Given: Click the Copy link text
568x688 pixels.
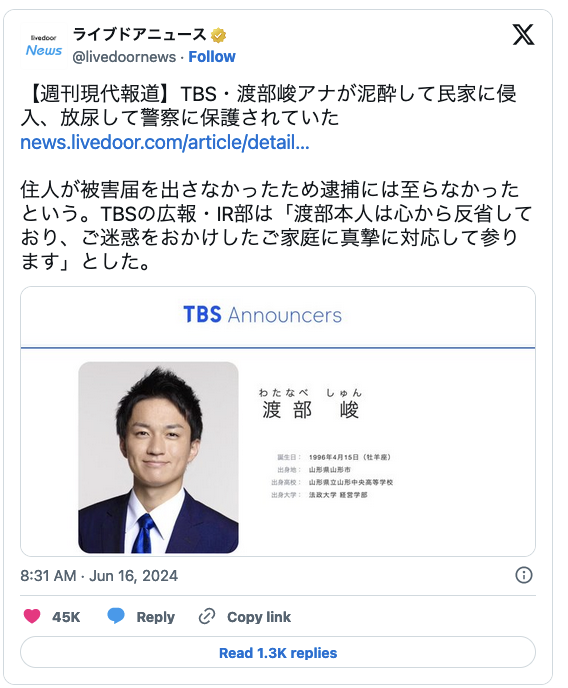Looking at the screenshot, I should (259, 617).
